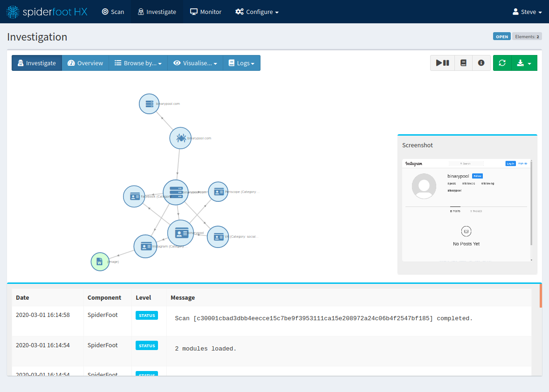Open the Visualise dropdown menu

tap(195, 63)
